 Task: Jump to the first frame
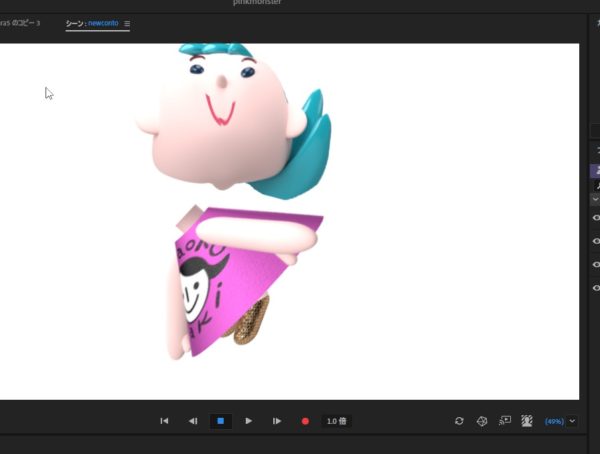(164, 421)
